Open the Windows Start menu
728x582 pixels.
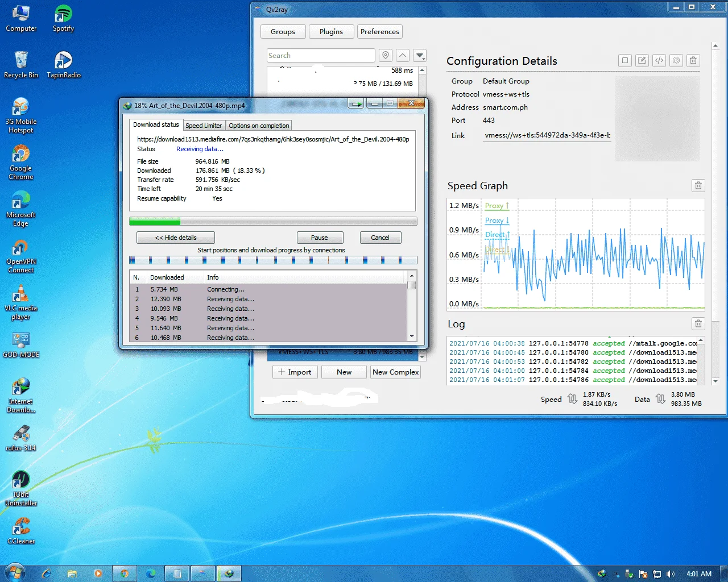pos(15,573)
